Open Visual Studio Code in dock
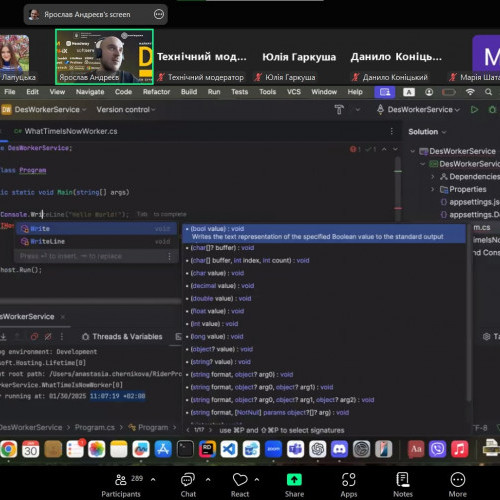The image size is (500, 500). point(229,449)
